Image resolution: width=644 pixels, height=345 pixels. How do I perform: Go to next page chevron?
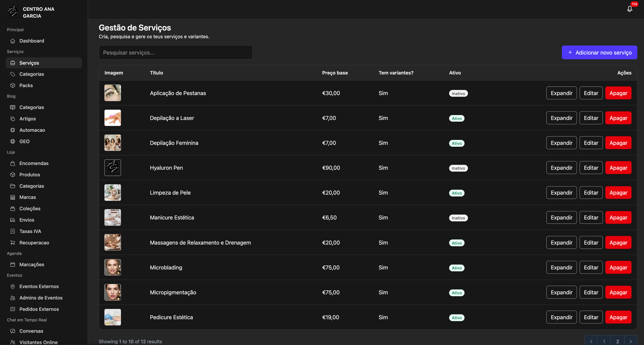(630, 341)
